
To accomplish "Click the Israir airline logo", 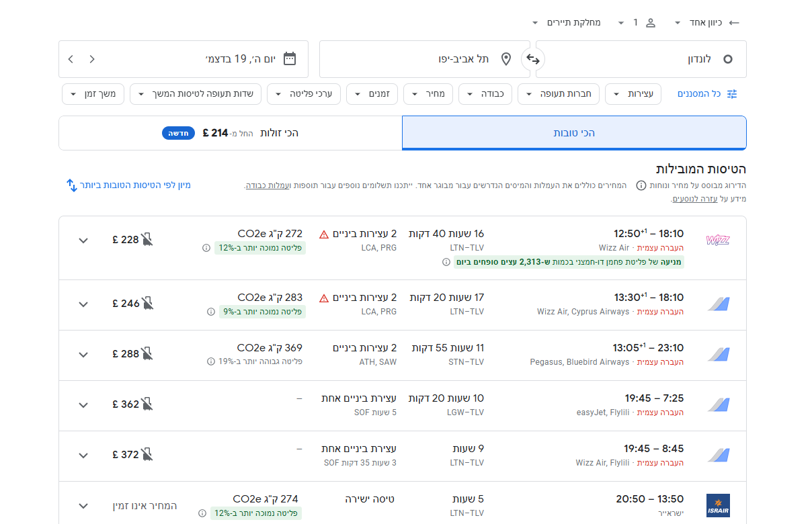I will [x=718, y=505].
